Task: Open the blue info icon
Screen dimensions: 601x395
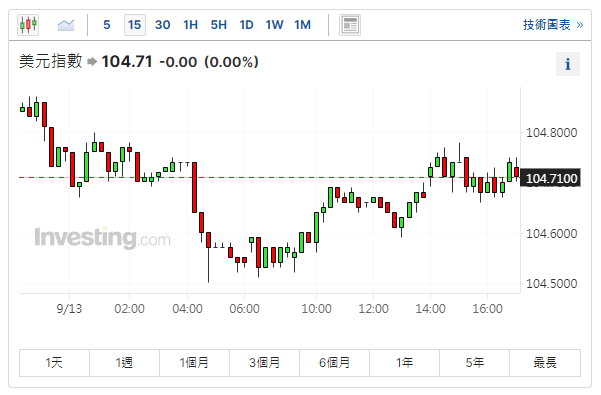Action: click(x=568, y=64)
